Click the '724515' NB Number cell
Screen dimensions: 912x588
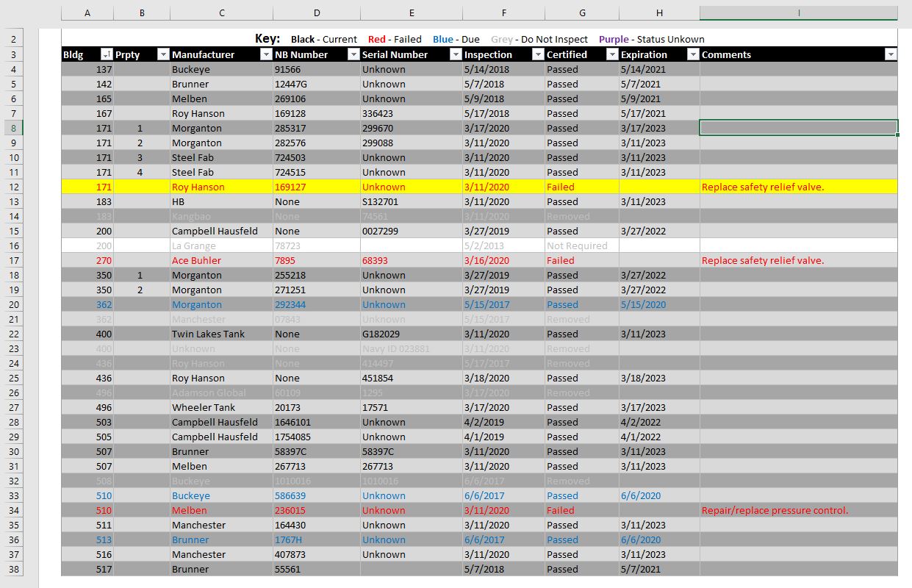317,172
